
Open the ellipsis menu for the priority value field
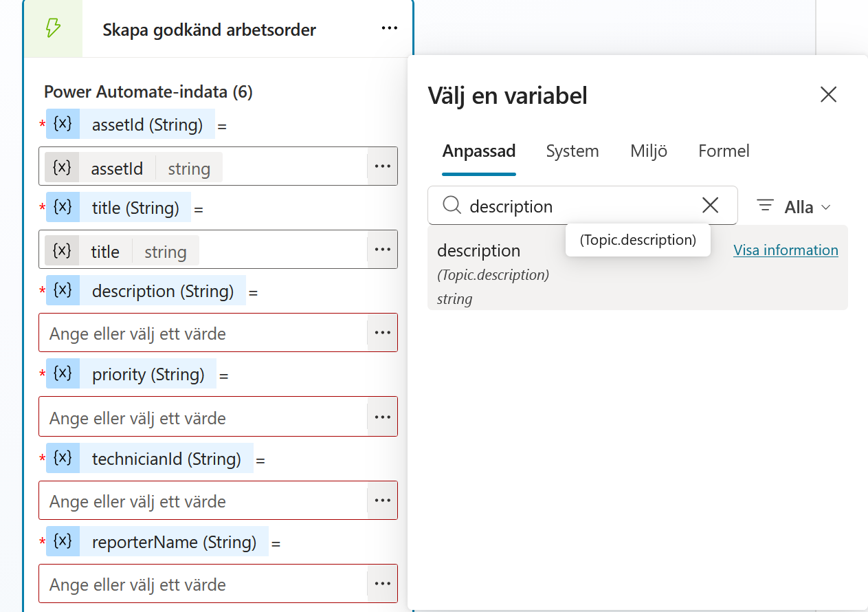(x=382, y=417)
